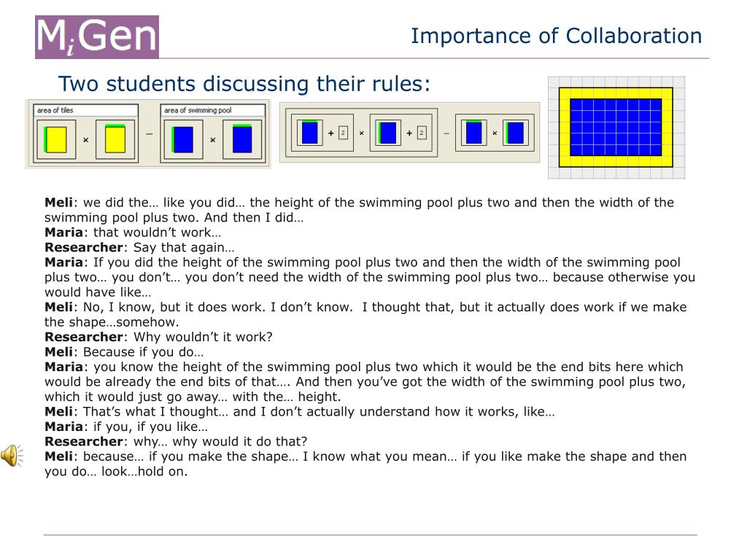Click the 'area of tiles' label field

[x=86, y=110]
